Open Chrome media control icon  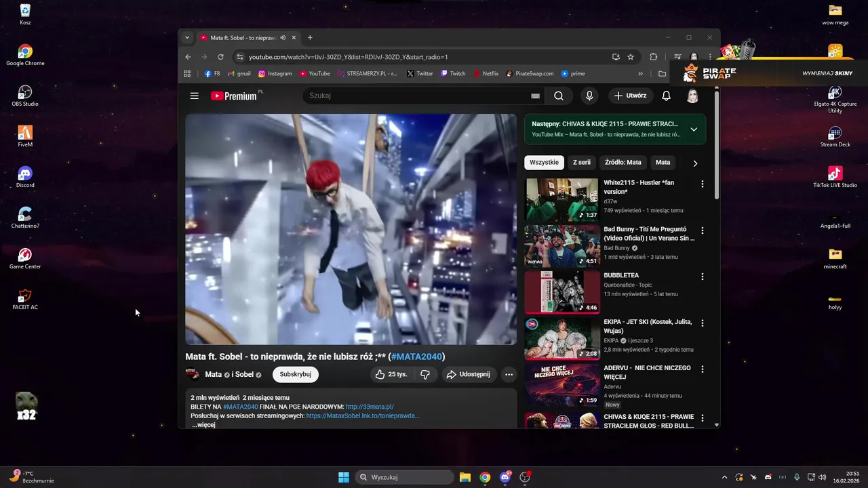(677, 57)
